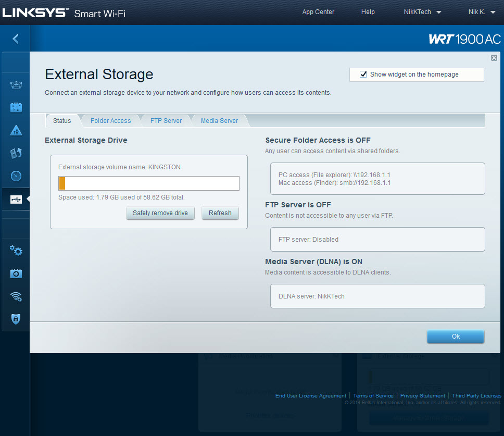Viewport: 504px width, 436px height.
Task: Open Connectivity gears icon in sidebar
Action: coord(16,251)
